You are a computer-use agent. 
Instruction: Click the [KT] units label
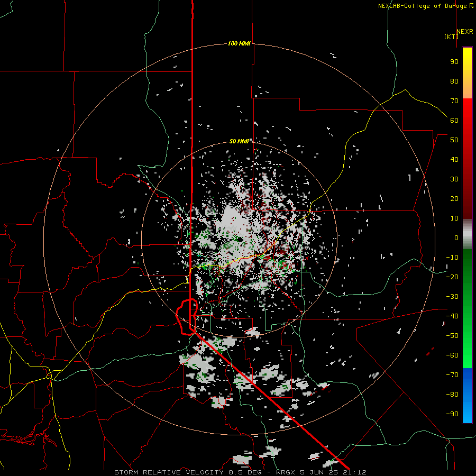(x=452, y=36)
